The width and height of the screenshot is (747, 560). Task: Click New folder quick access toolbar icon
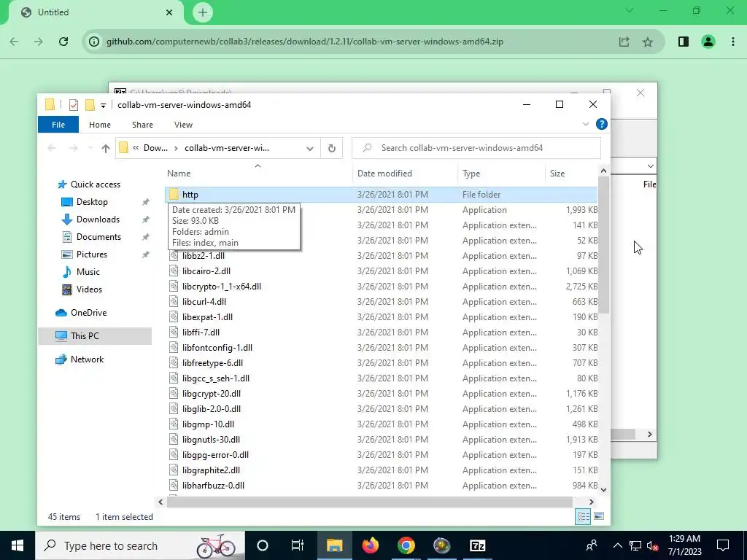click(x=90, y=105)
